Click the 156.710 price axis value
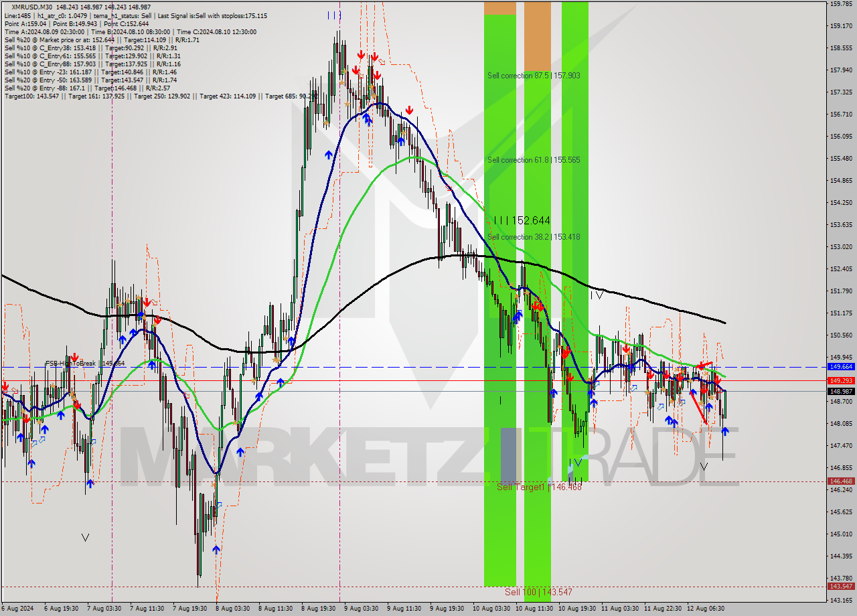The image size is (857, 616). [841, 114]
